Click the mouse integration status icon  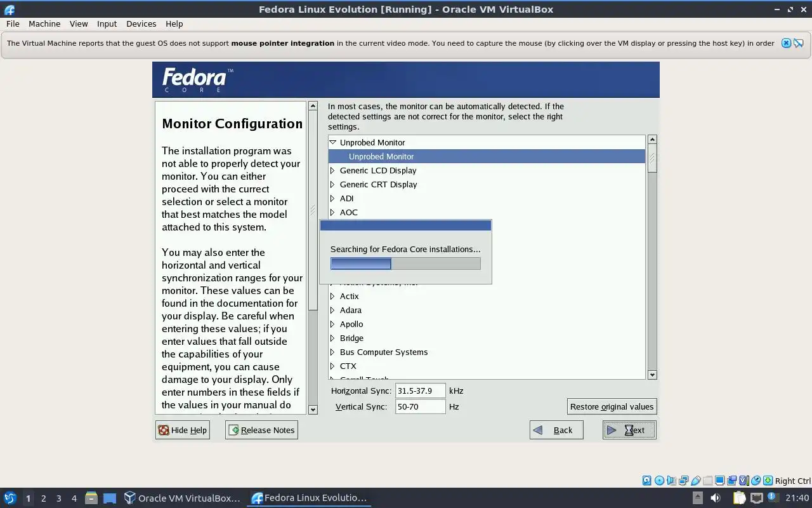coord(756,481)
